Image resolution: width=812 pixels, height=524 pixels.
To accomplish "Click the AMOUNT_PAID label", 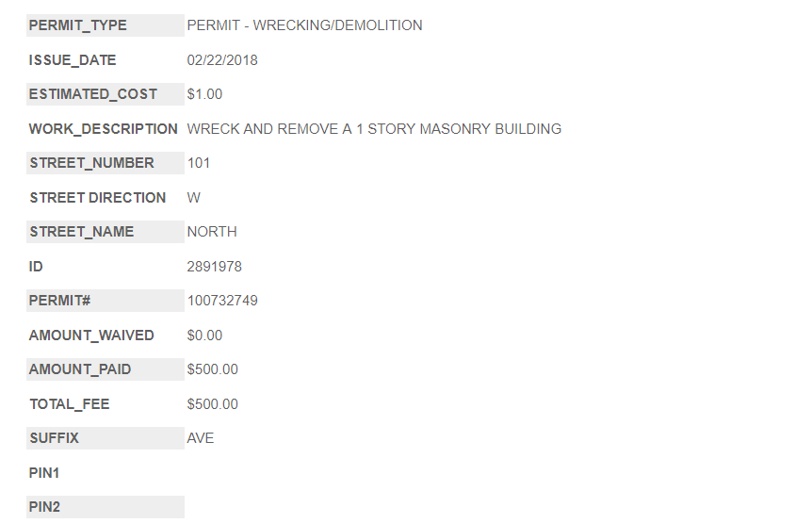I will [80, 369].
